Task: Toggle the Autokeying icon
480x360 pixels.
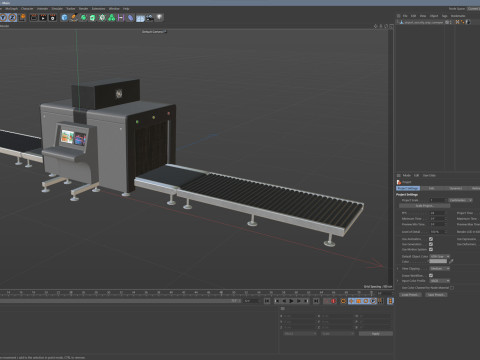Action: pos(343,301)
